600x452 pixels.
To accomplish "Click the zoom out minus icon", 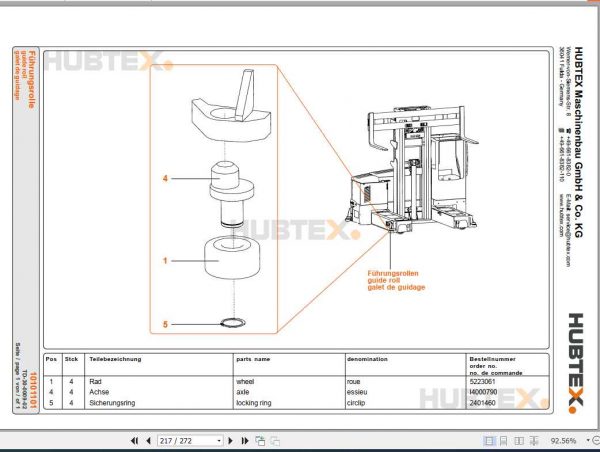I will tap(596, 441).
